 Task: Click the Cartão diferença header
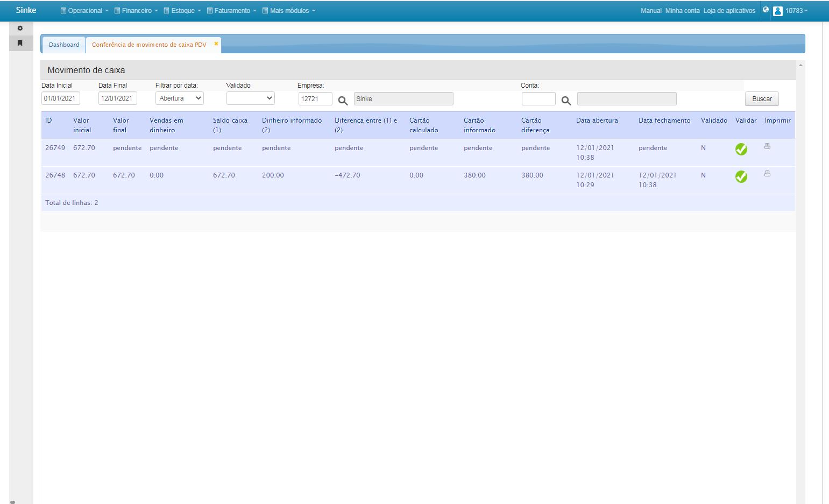pos(535,125)
